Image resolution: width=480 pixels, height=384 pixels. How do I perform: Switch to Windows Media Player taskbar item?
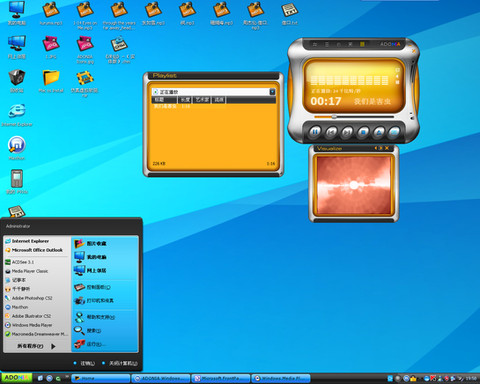pyautogui.click(x=281, y=378)
